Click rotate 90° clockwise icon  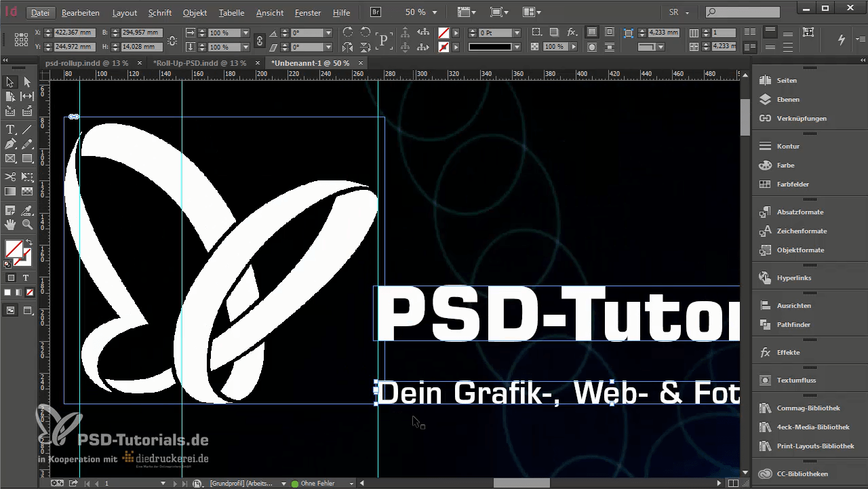(x=348, y=33)
